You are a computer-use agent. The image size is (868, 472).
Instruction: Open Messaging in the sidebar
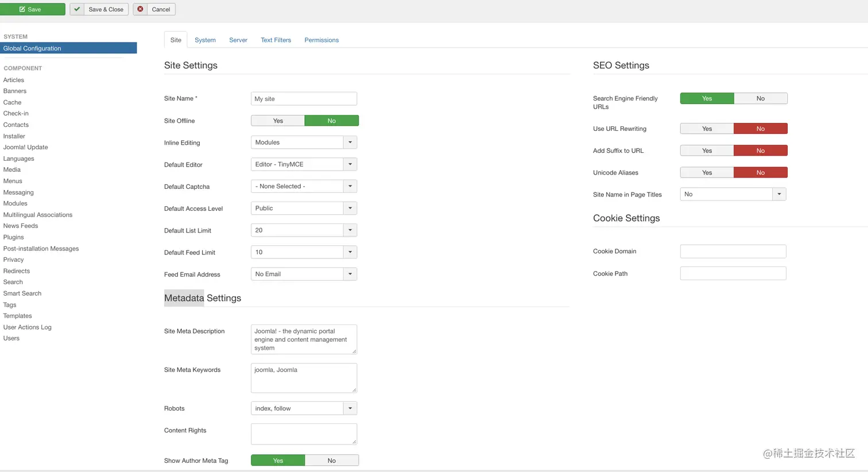pyautogui.click(x=18, y=192)
